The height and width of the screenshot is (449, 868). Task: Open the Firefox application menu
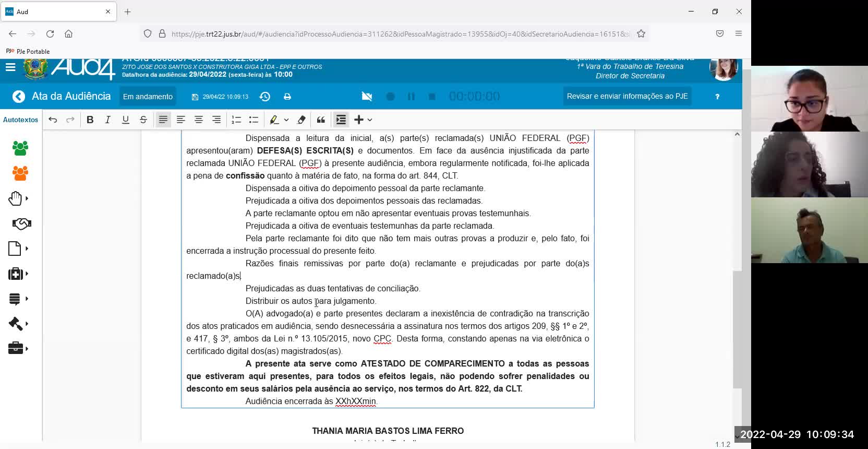click(739, 33)
